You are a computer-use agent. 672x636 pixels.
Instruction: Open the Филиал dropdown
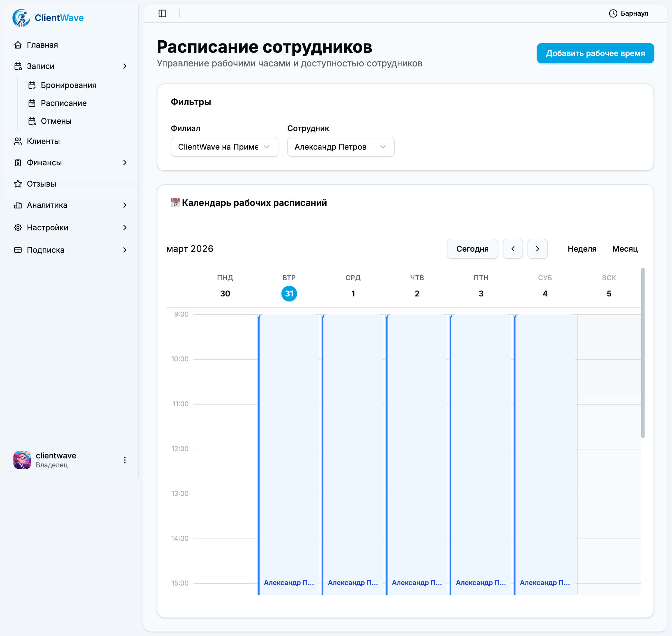[224, 147]
